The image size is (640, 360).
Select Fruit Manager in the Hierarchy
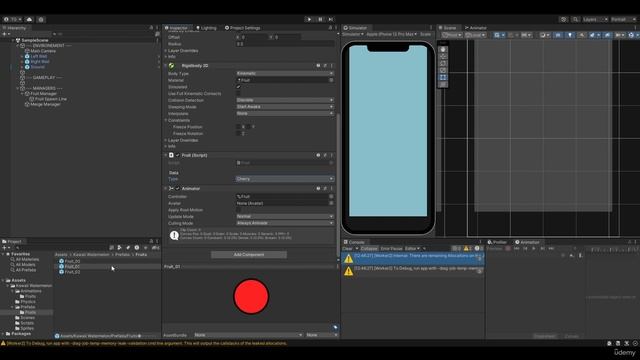pyautogui.click(x=43, y=93)
